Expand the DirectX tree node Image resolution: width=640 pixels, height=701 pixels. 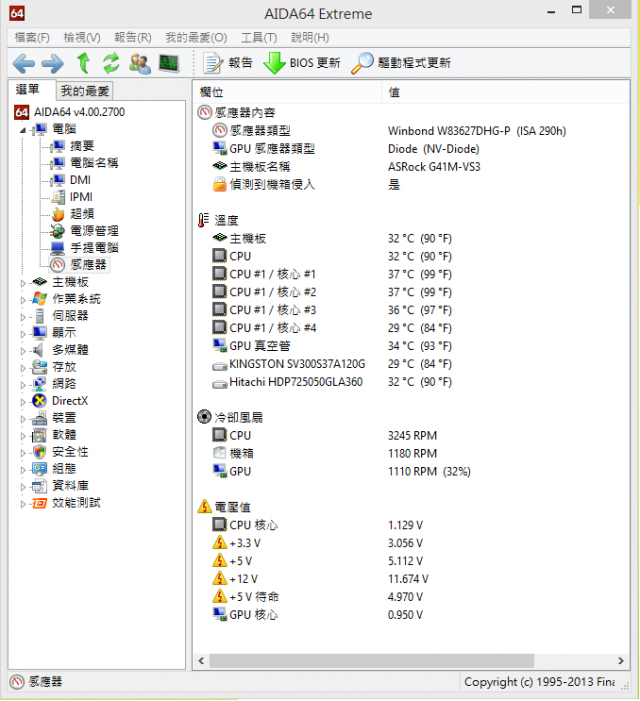pos(23,401)
